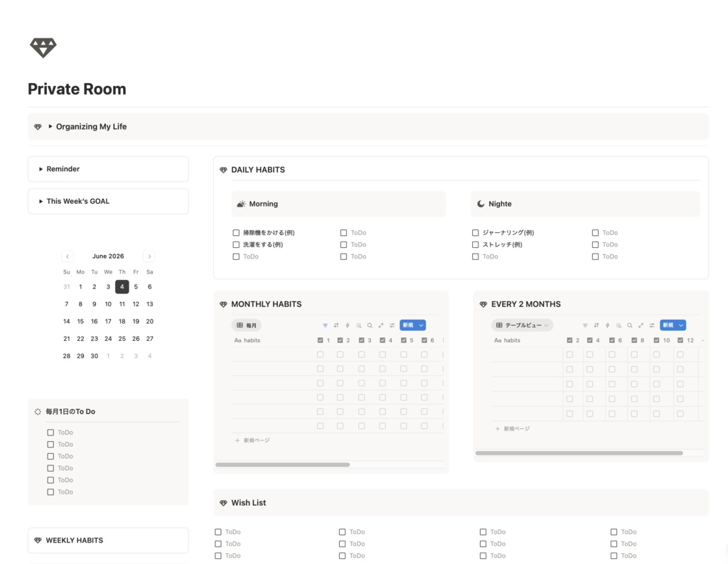Viewport: 728px width, 564px height.
Task: Select highlighted June 4 in the calendar
Action: (x=122, y=287)
